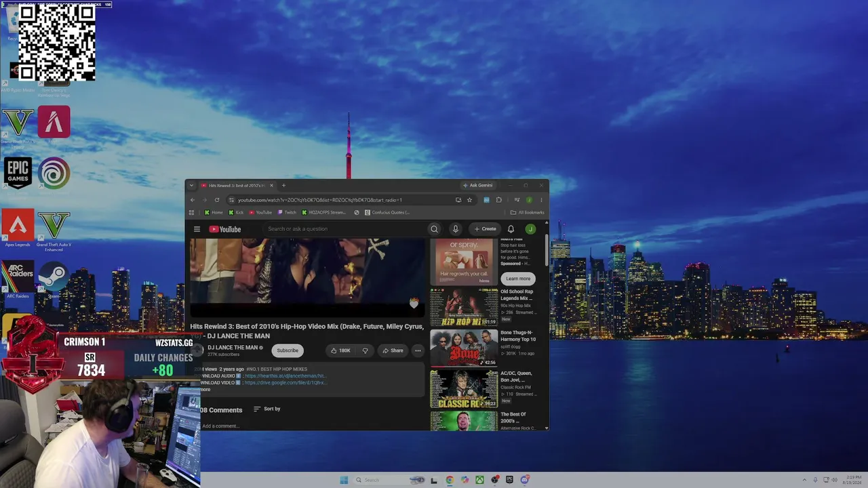
Task: Open the YouTube guide hamburger menu
Action: [197, 229]
